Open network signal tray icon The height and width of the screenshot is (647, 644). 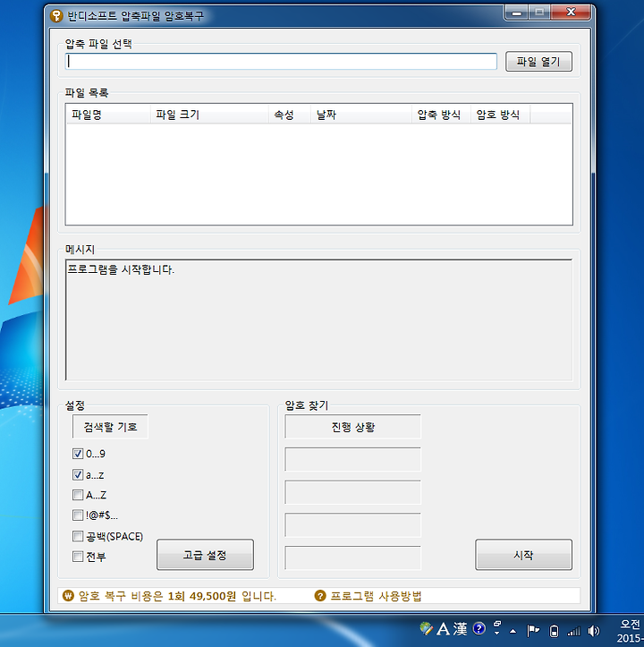click(x=574, y=631)
